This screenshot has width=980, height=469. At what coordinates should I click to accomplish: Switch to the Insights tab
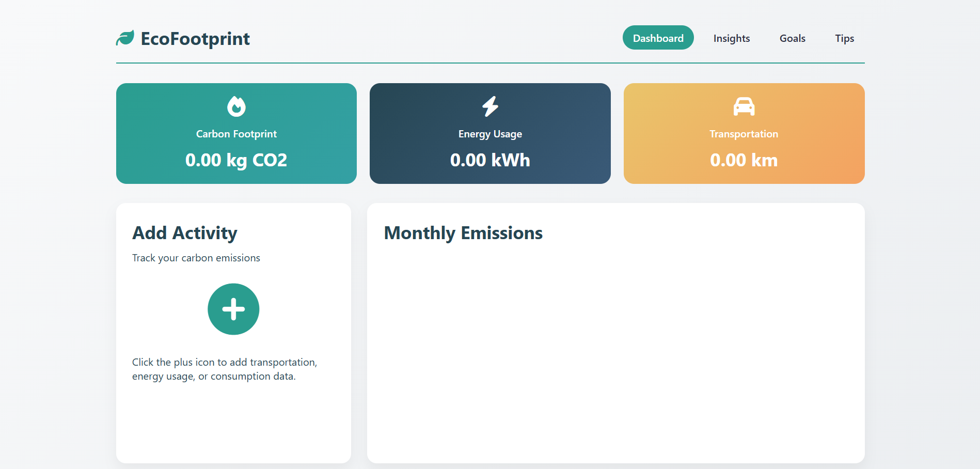tap(731, 38)
